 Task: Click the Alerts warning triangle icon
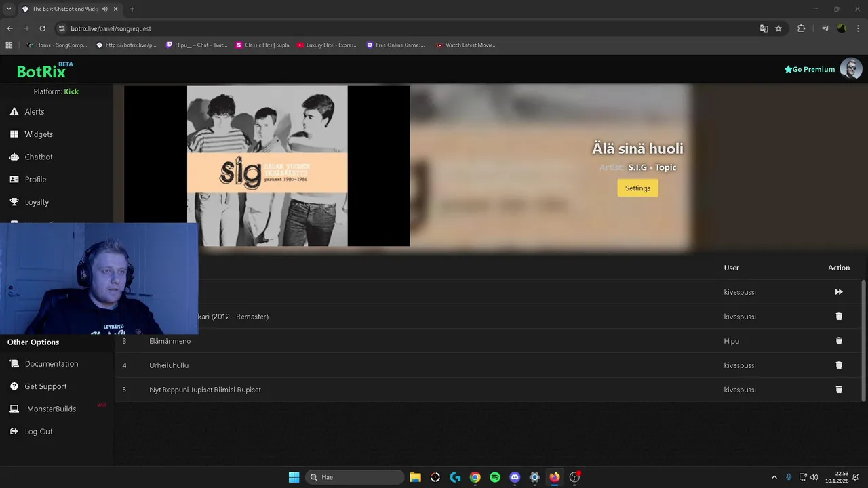(14, 112)
